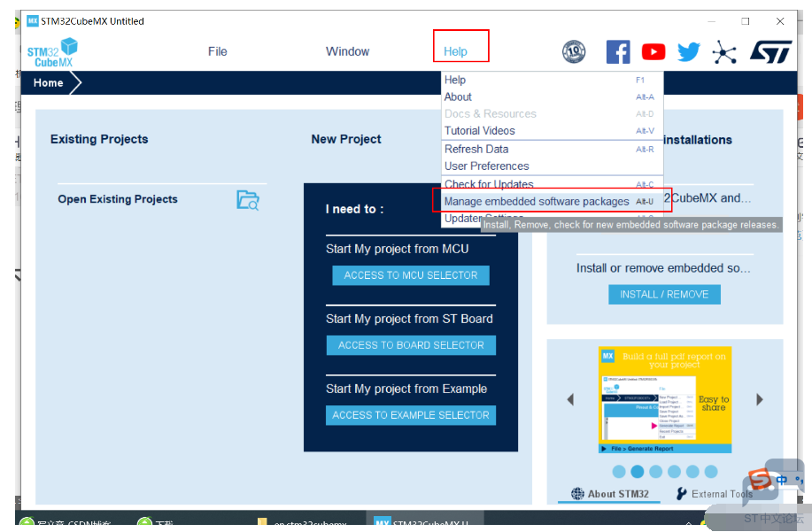
Task: Show previous slide in carousel
Action: pyautogui.click(x=570, y=399)
